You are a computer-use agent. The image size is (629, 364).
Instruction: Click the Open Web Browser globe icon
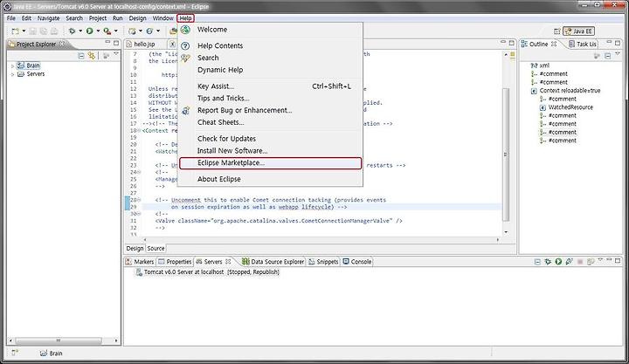[x=149, y=31]
